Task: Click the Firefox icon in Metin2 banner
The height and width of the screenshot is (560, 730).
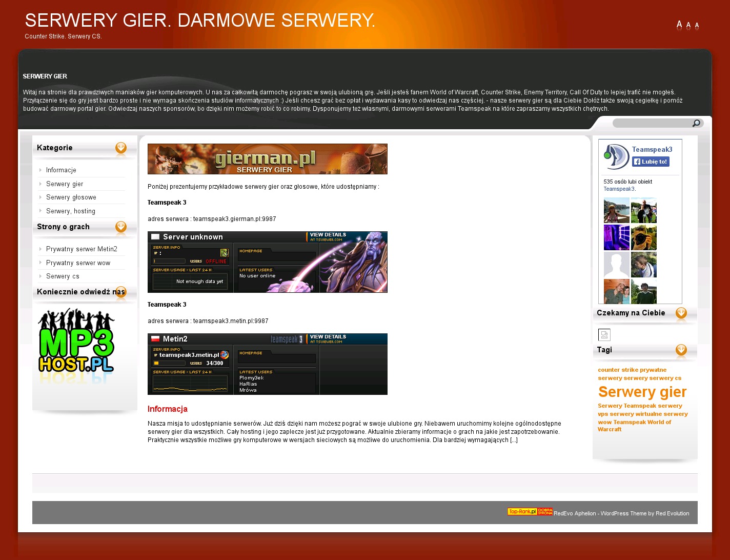Action: click(x=225, y=354)
